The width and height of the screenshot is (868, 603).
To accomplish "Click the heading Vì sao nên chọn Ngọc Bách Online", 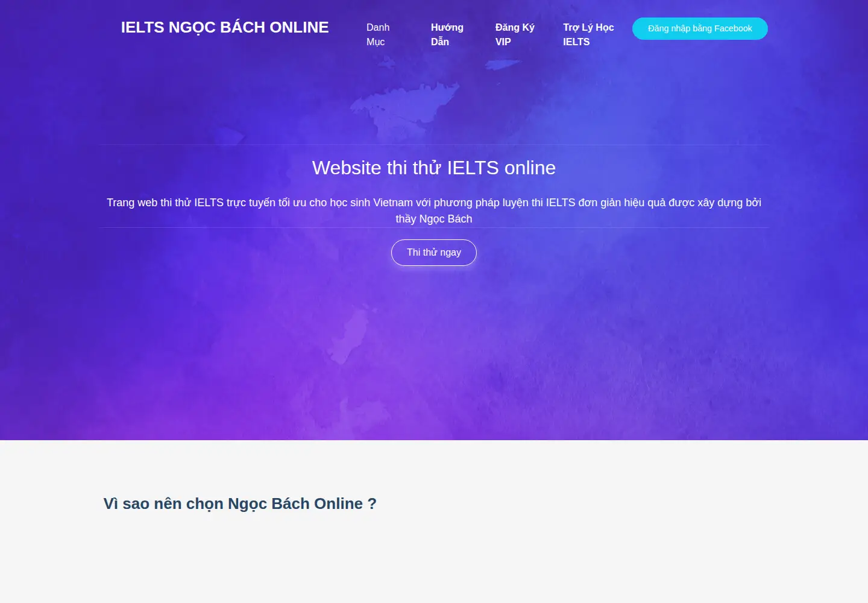I will click(240, 504).
